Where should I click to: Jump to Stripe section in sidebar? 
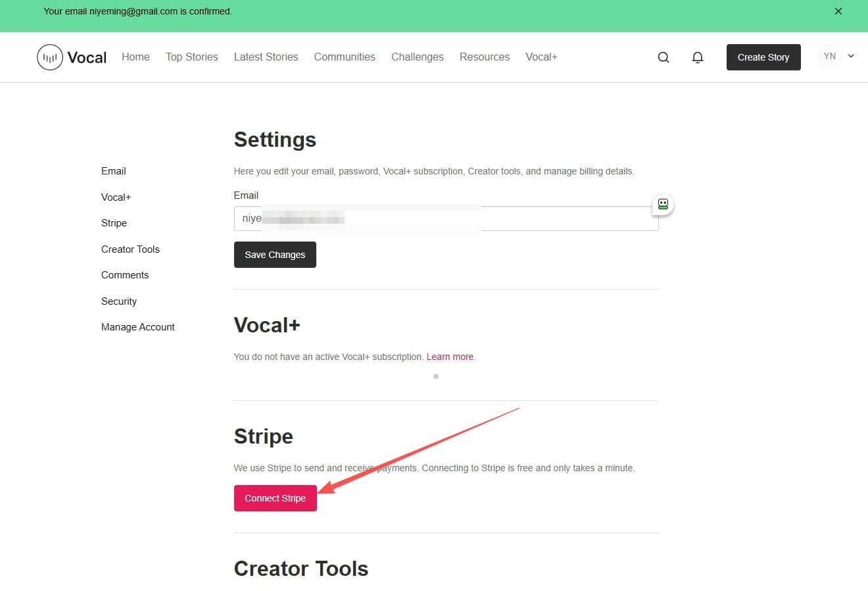(114, 223)
